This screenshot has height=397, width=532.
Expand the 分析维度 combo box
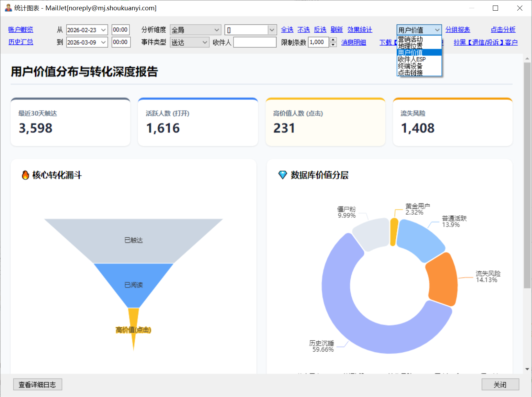click(x=216, y=30)
